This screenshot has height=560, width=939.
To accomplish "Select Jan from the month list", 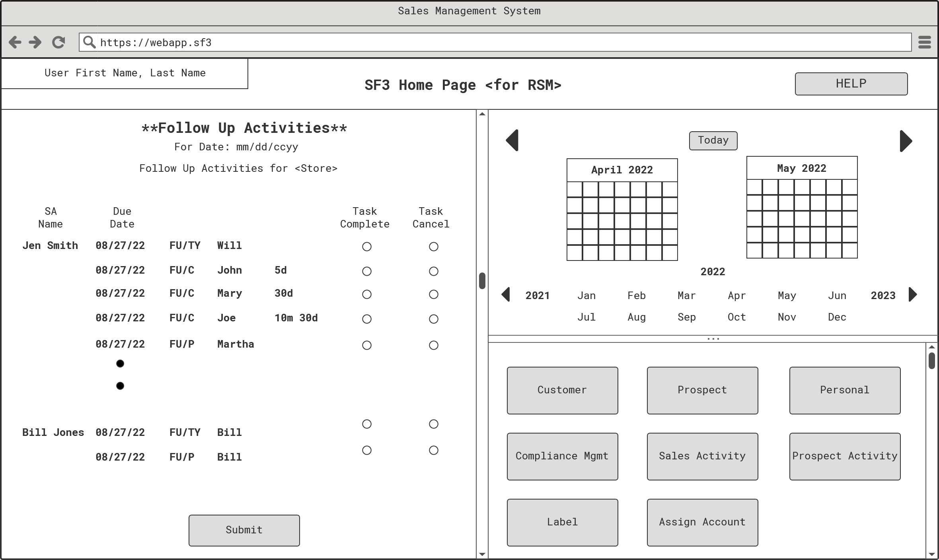I will tap(586, 295).
